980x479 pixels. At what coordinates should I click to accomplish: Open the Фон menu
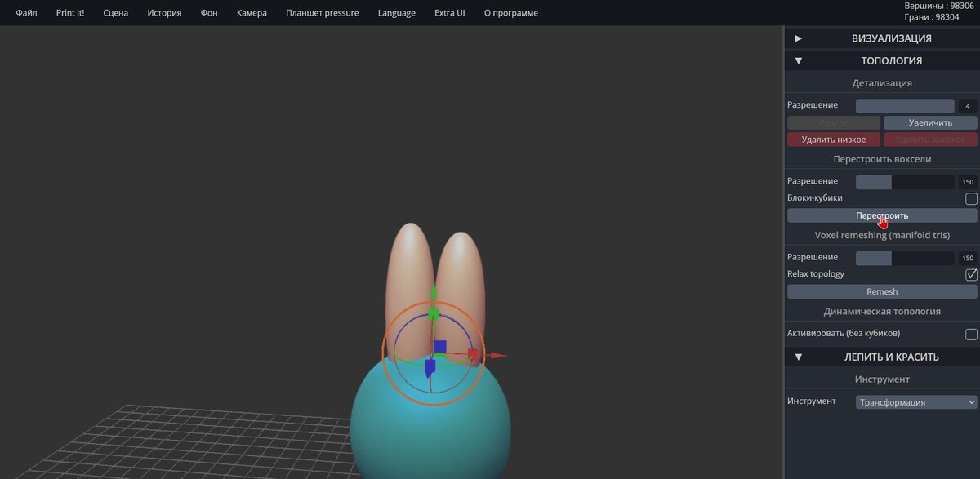tap(209, 13)
